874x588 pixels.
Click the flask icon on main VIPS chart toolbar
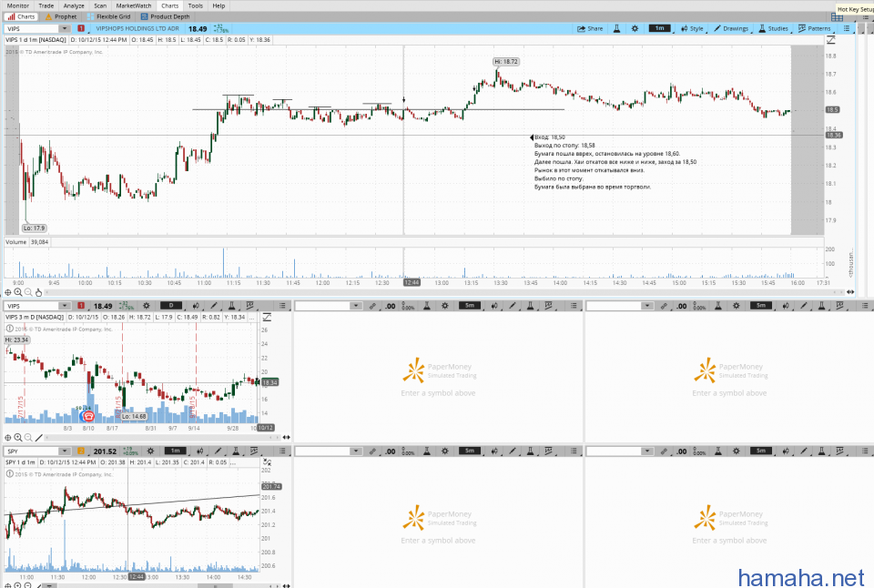[x=617, y=28]
